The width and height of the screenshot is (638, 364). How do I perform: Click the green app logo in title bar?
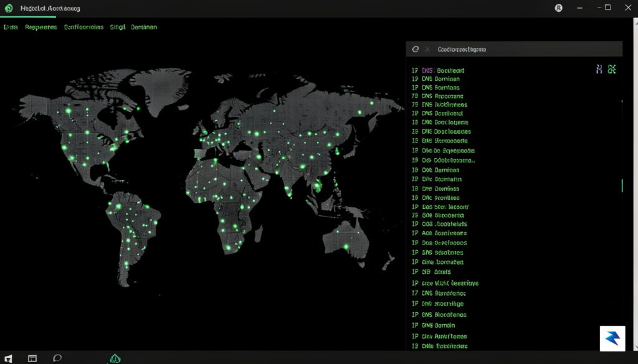[9, 8]
